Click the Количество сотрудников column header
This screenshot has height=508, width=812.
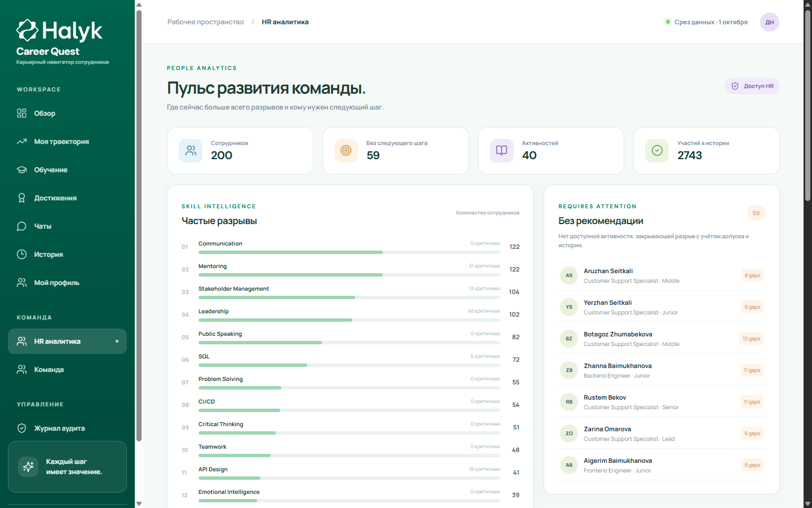488,213
